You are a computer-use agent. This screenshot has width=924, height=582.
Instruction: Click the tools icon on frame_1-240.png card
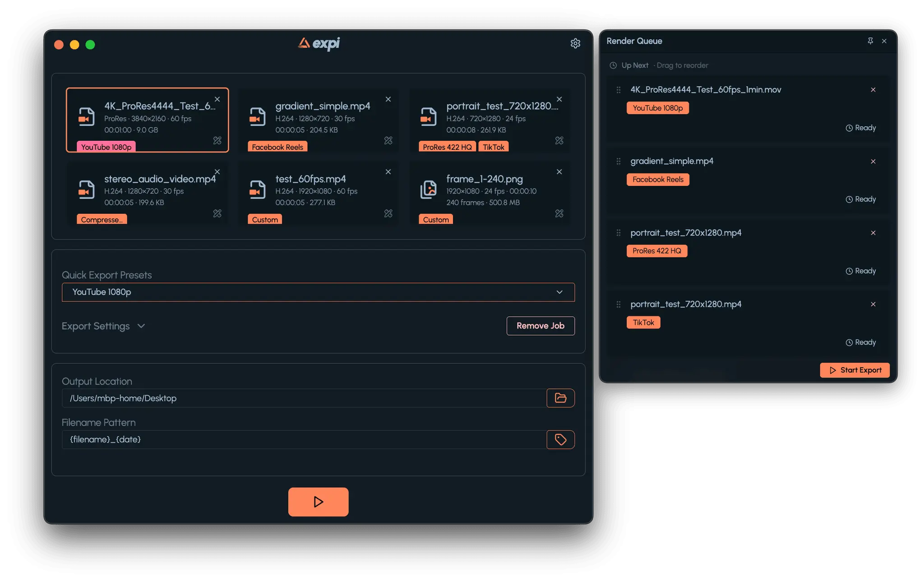coord(559,213)
